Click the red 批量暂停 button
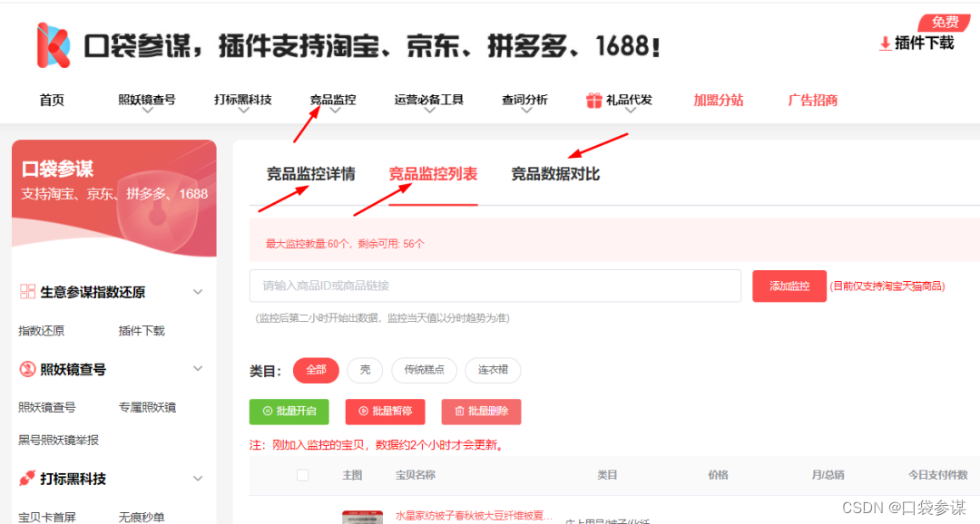The height and width of the screenshot is (524, 980). (385, 411)
